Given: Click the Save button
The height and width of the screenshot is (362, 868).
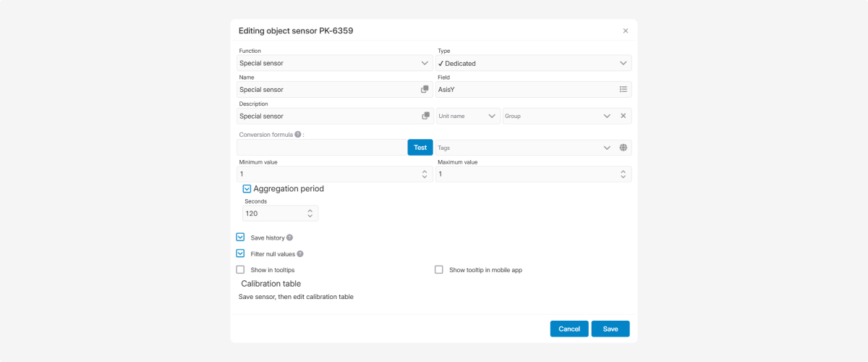Looking at the screenshot, I should [x=610, y=329].
